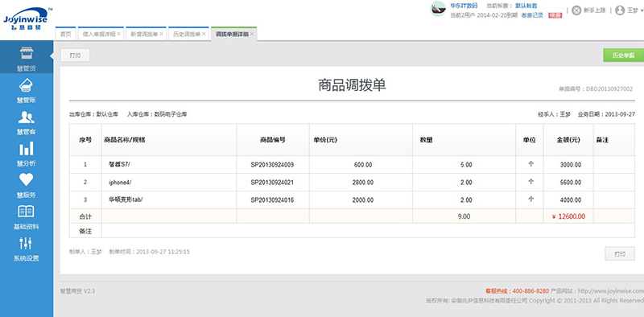Screen dimensions: 644x317
Task: Select the 调拨单据详细 tab
Action: [x=232, y=34]
